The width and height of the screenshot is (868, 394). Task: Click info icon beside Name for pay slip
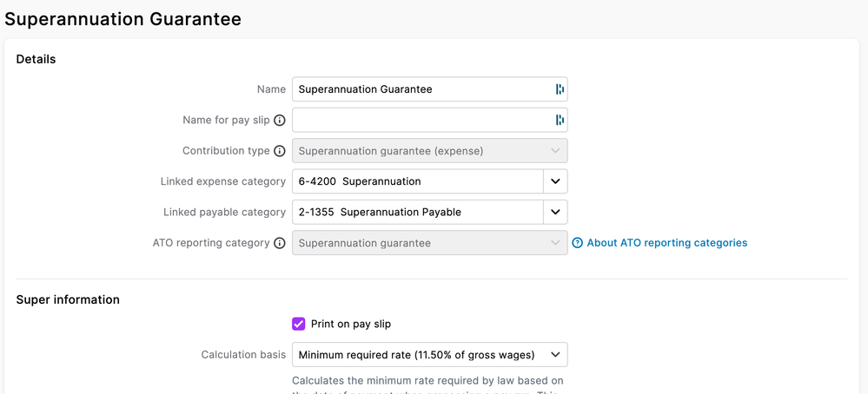coord(280,121)
